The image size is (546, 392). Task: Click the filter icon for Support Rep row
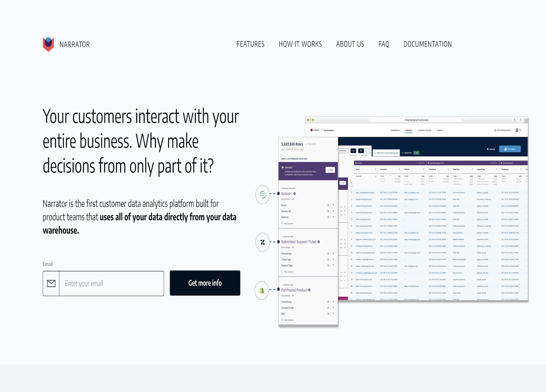[333, 266]
